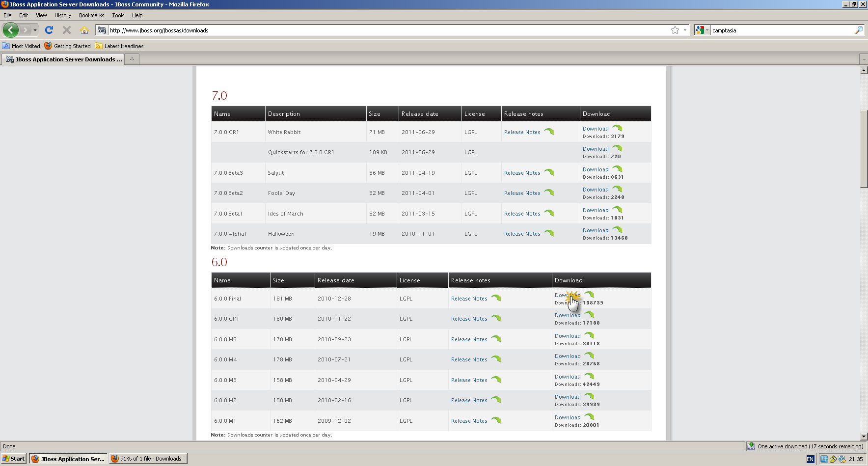
Task: Reload the current page
Action: click(x=49, y=30)
